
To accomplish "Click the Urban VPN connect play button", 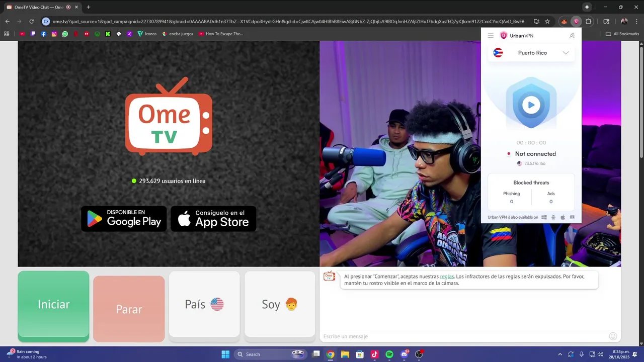I will tap(531, 105).
